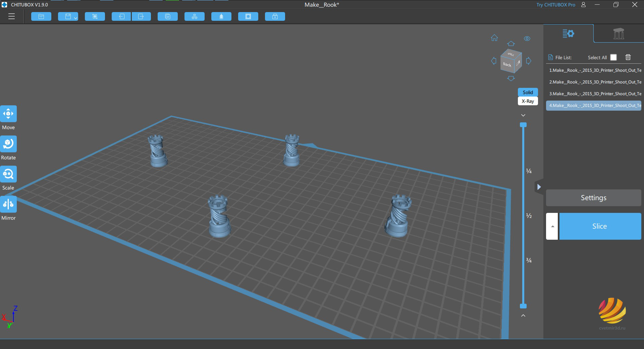Screen dimensions: 644x349
Task: Click the Slice button
Action: (x=600, y=226)
